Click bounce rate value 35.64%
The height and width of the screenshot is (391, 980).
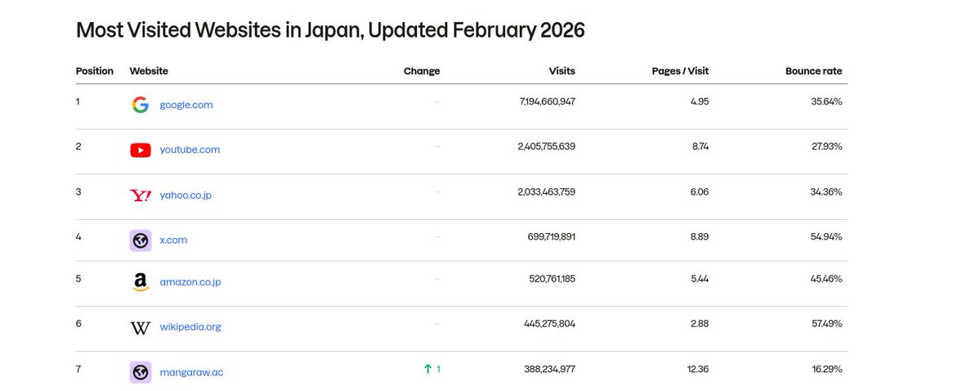click(x=827, y=101)
